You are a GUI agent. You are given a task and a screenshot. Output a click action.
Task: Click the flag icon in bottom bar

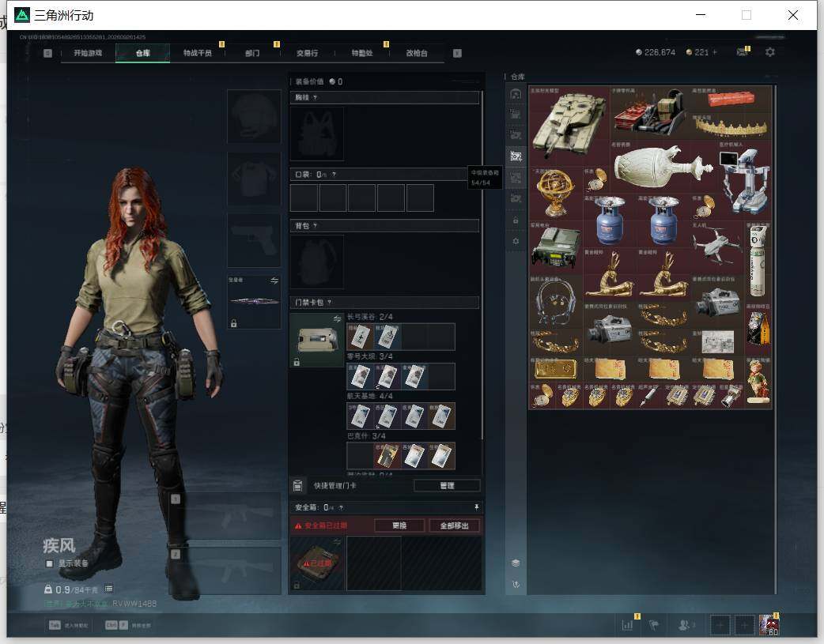[x=654, y=625]
